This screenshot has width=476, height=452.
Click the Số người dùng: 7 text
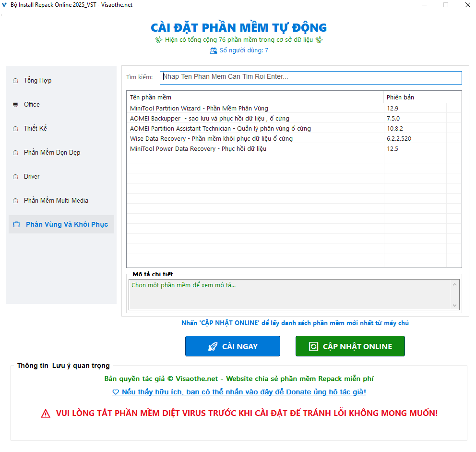click(244, 50)
